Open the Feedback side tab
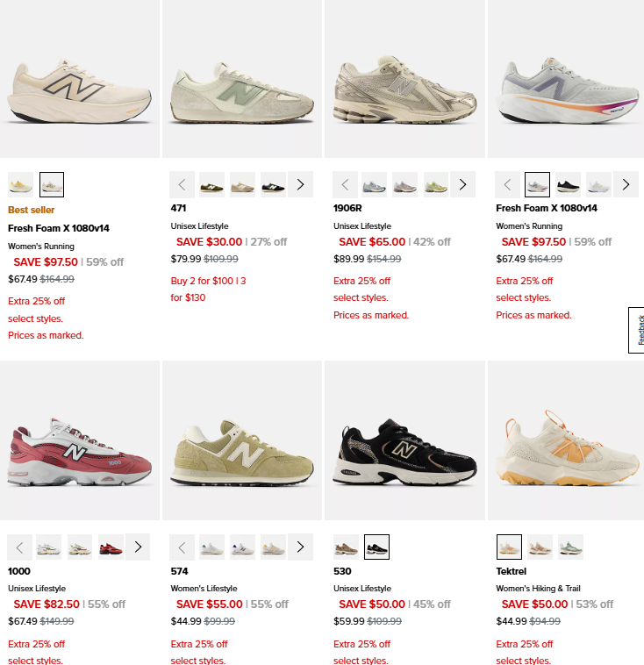 637,330
